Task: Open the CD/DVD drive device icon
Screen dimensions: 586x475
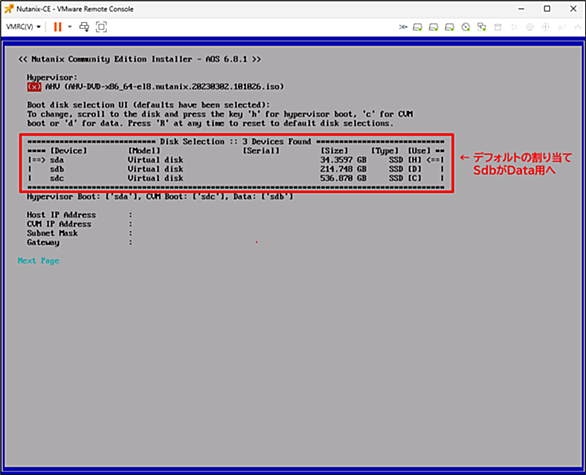Action: tap(466, 27)
